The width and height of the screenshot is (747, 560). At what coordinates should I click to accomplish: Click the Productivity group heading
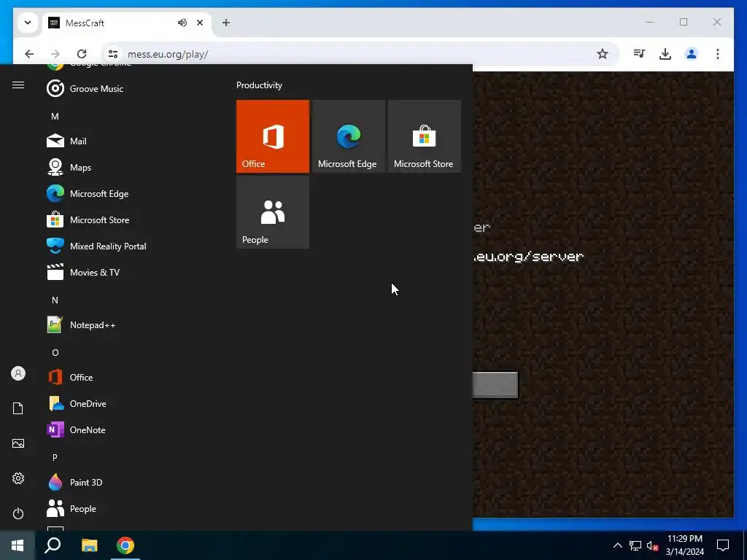[259, 85]
